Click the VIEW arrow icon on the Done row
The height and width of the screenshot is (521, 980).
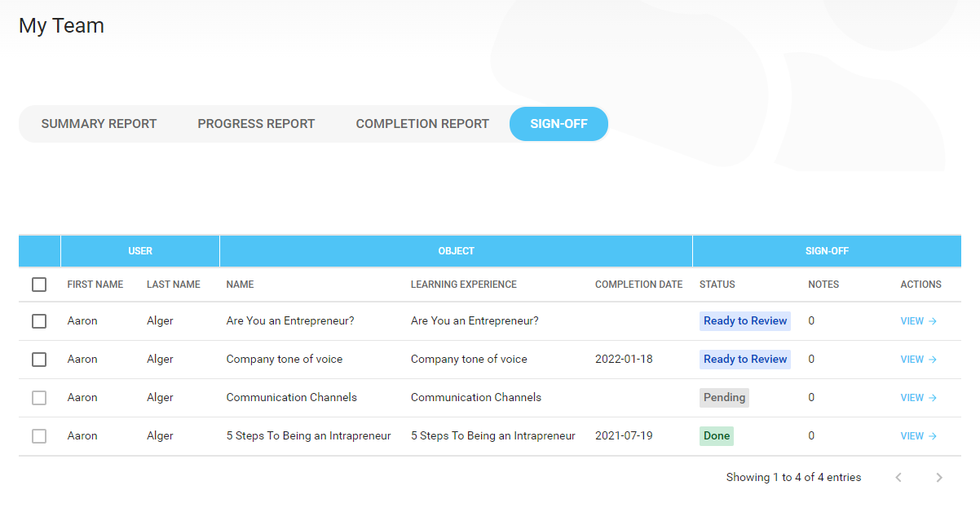coord(934,435)
